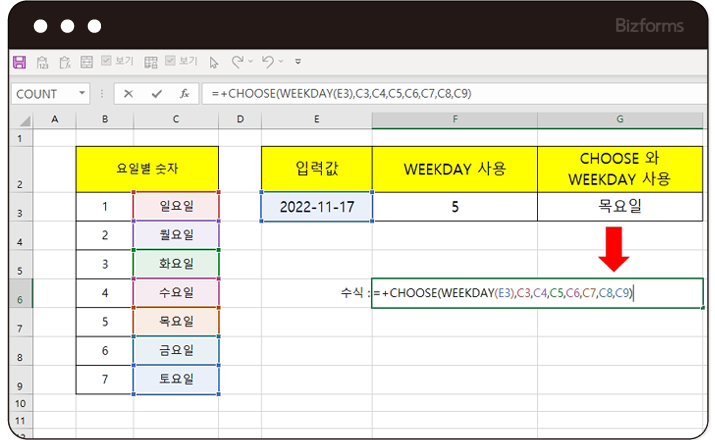Select column A header

55,119
